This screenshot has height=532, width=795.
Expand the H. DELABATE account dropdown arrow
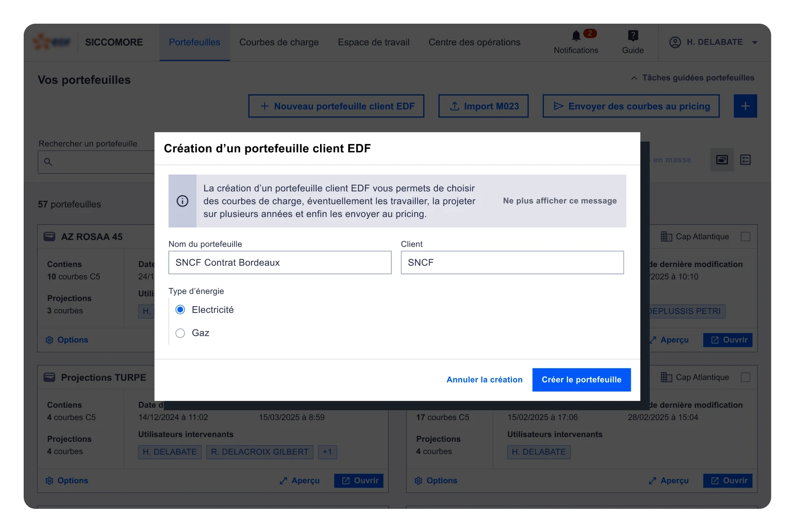[754, 42]
